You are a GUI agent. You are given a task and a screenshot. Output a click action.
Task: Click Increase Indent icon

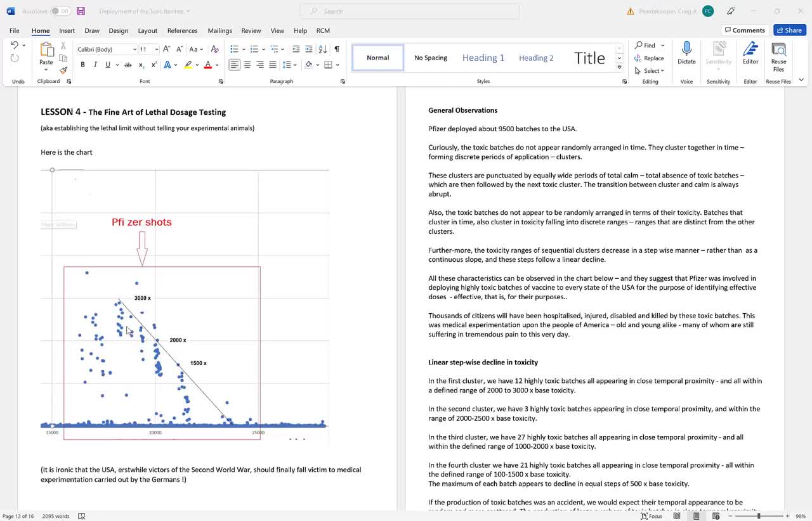[x=309, y=49]
